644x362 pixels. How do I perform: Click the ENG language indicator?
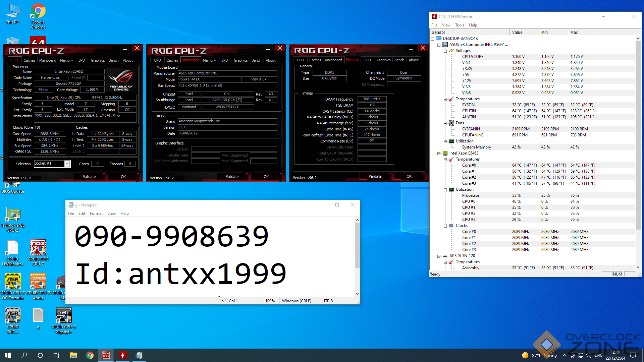coord(599,355)
